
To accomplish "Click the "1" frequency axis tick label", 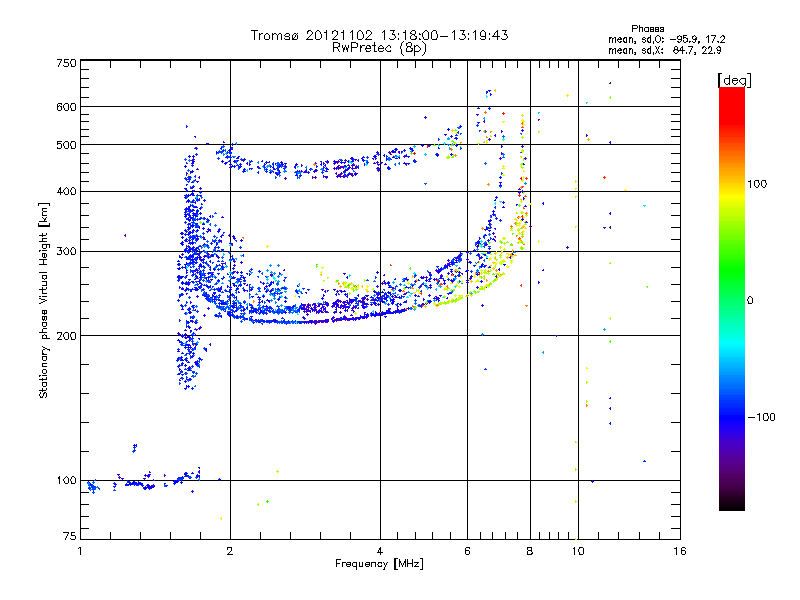I will pyautogui.click(x=80, y=551).
